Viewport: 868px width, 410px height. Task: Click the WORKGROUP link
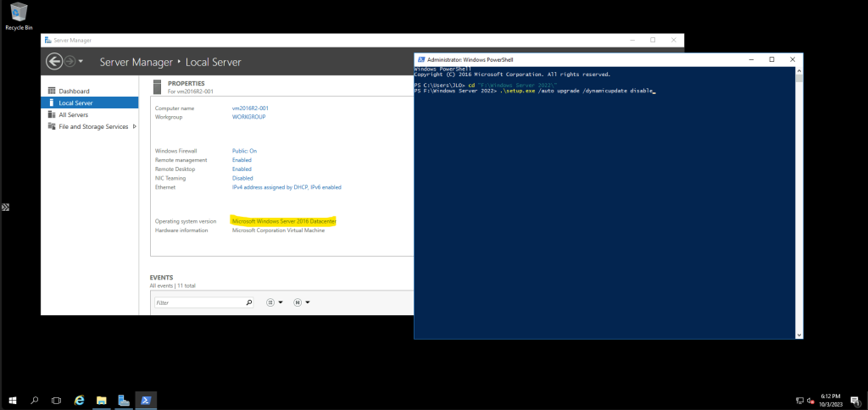pyautogui.click(x=248, y=117)
